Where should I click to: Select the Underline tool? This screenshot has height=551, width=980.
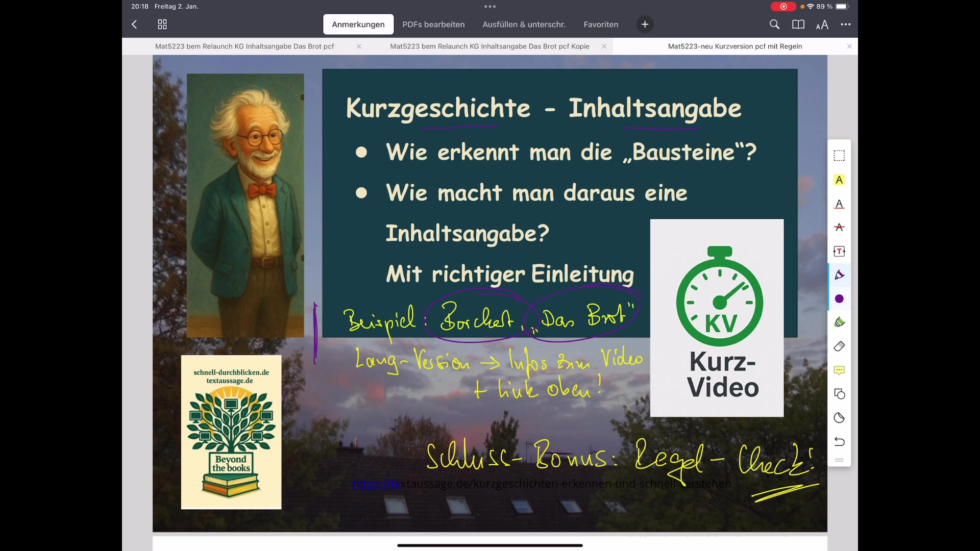point(840,204)
